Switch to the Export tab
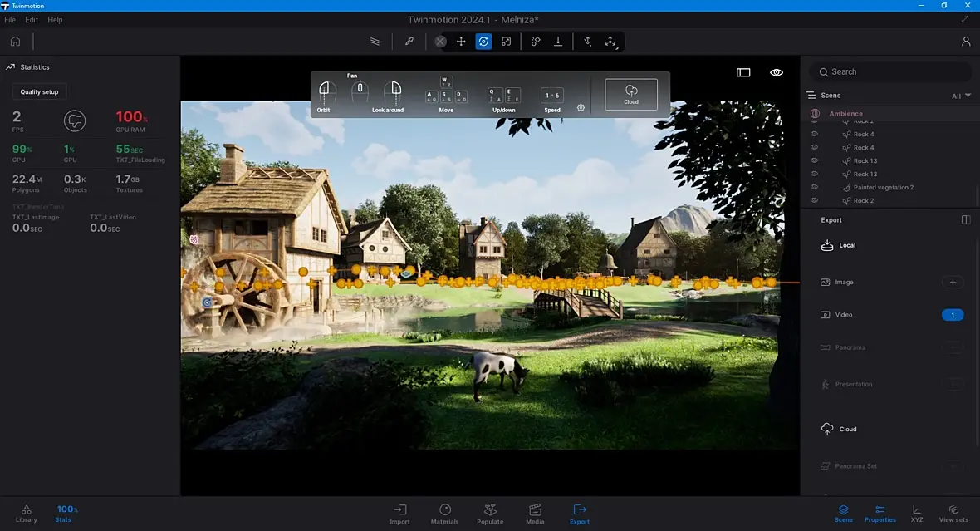Viewport: 980px width, 531px height. click(580, 514)
